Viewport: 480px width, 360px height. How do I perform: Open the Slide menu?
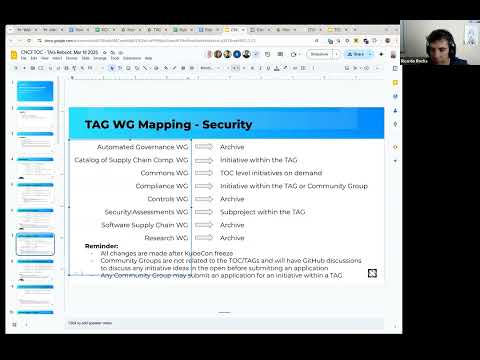click(86, 58)
